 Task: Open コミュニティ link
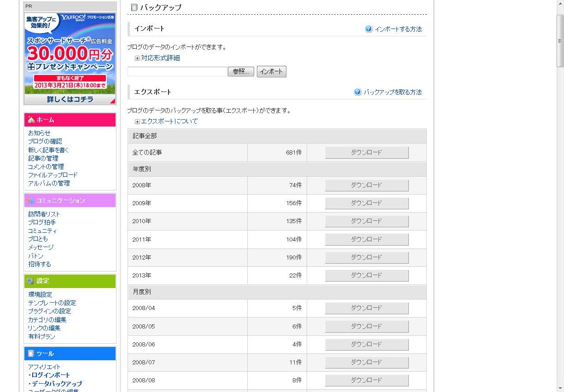click(x=42, y=231)
